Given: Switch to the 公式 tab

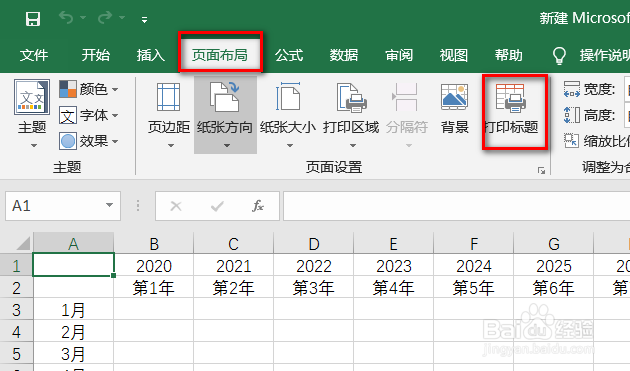Looking at the screenshot, I should point(289,55).
